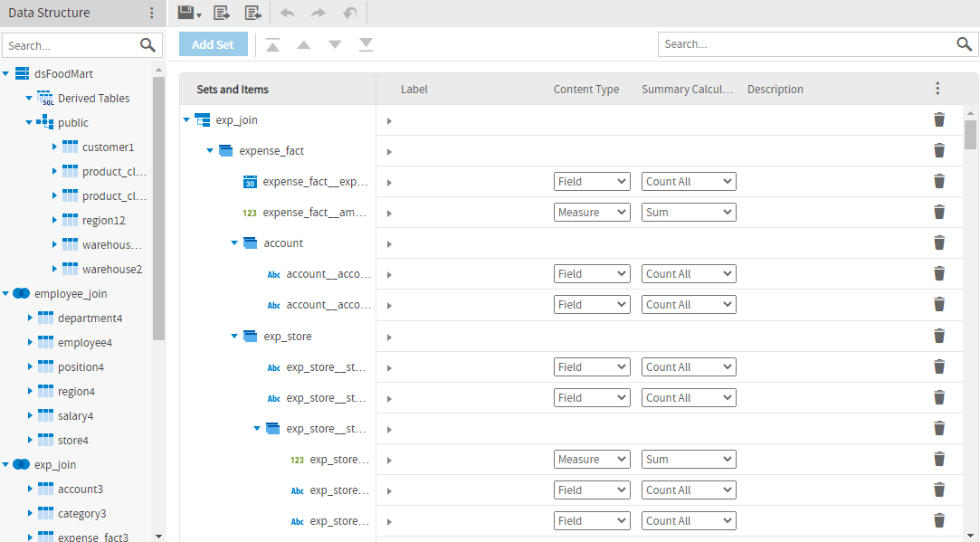The width and height of the screenshot is (980, 542).
Task: Expand the warehouse2 table
Action: pyautogui.click(x=54, y=269)
